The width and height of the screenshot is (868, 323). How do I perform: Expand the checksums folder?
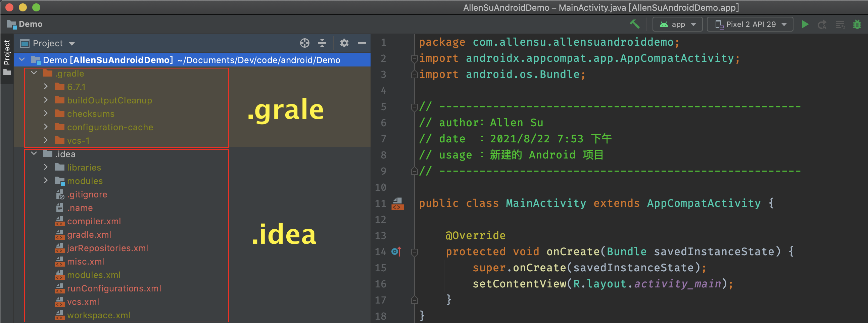click(46, 113)
